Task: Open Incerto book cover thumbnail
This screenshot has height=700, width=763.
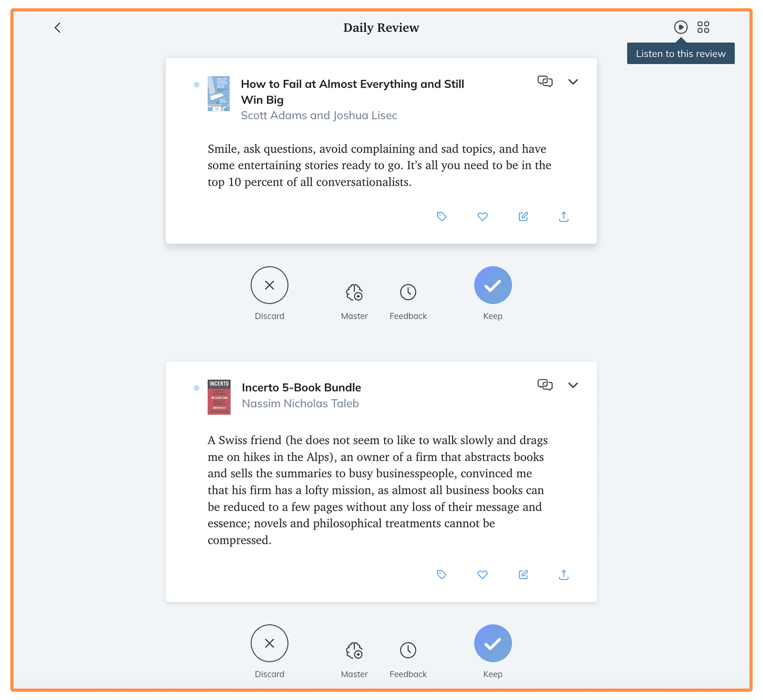Action: tap(219, 397)
